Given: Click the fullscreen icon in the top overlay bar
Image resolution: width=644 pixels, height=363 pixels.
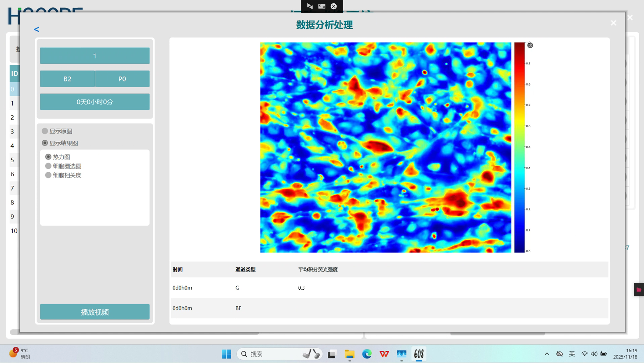Looking at the screenshot, I should (x=322, y=6).
